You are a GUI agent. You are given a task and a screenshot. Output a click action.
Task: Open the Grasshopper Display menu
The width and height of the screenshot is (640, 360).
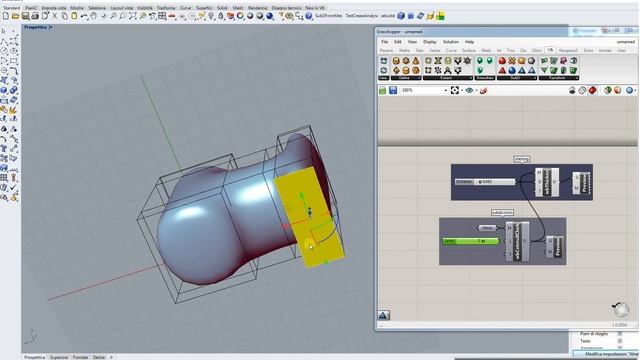click(x=429, y=42)
